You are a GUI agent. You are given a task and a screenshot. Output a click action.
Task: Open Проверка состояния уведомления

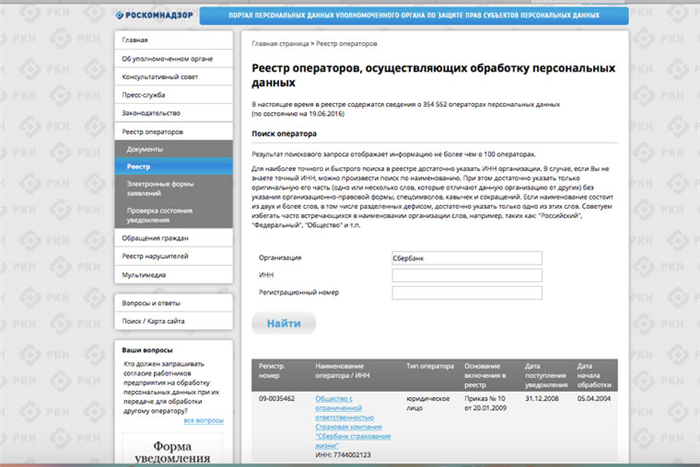(174, 215)
